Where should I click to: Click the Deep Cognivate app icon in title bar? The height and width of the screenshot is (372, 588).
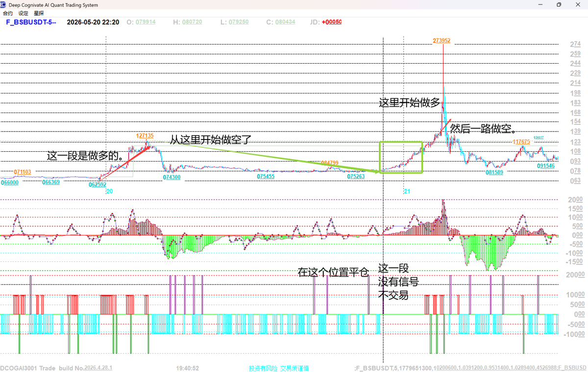pyautogui.click(x=4, y=5)
